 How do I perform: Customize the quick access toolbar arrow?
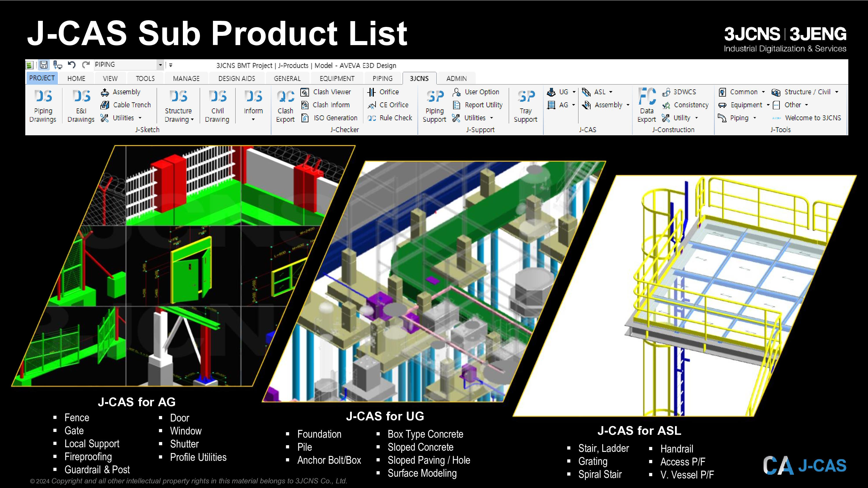coord(171,65)
